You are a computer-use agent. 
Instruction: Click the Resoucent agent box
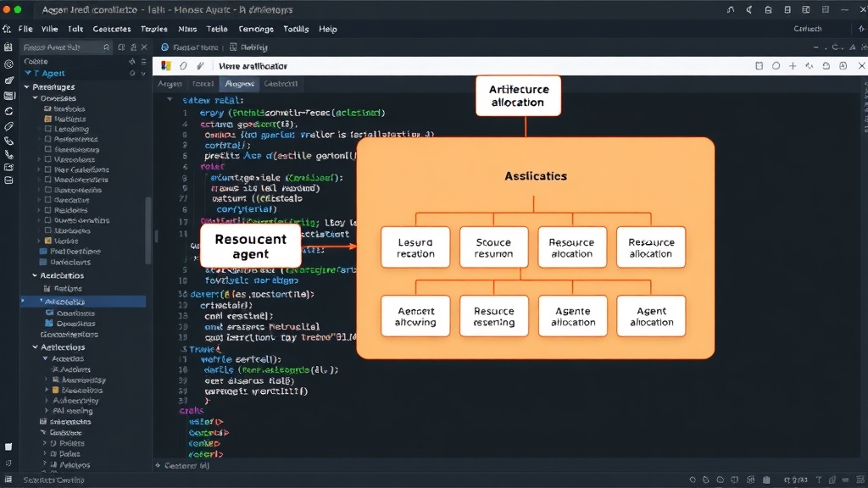pyautogui.click(x=251, y=247)
